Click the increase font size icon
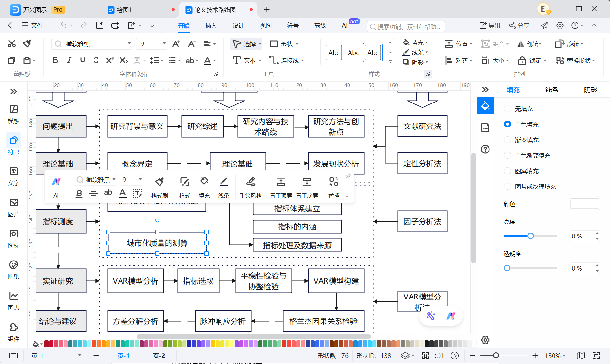This screenshot has width=610, height=364. tap(176, 44)
